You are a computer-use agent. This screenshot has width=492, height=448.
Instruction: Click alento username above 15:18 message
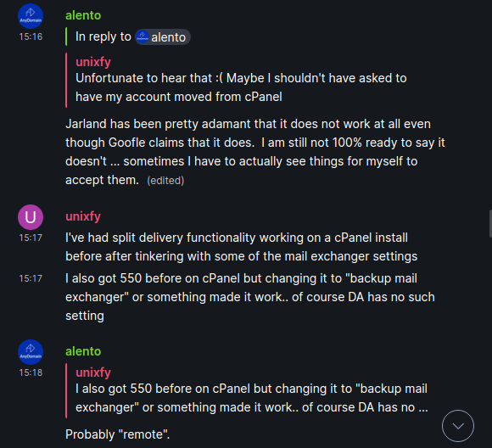83,351
